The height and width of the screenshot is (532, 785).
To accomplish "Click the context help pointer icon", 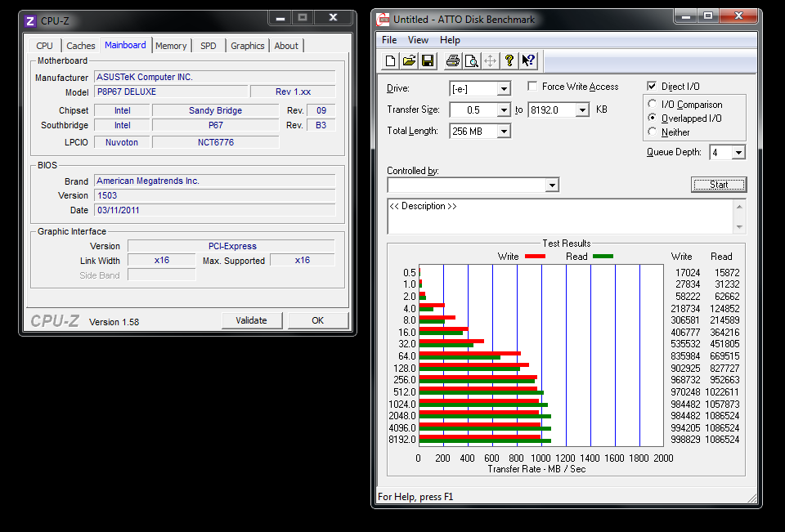I will [528, 61].
